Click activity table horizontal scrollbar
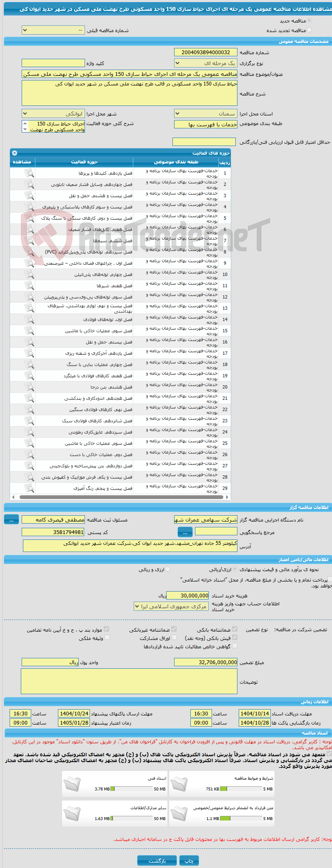The height and width of the screenshot is (868, 332). pyautogui.click(x=120, y=497)
